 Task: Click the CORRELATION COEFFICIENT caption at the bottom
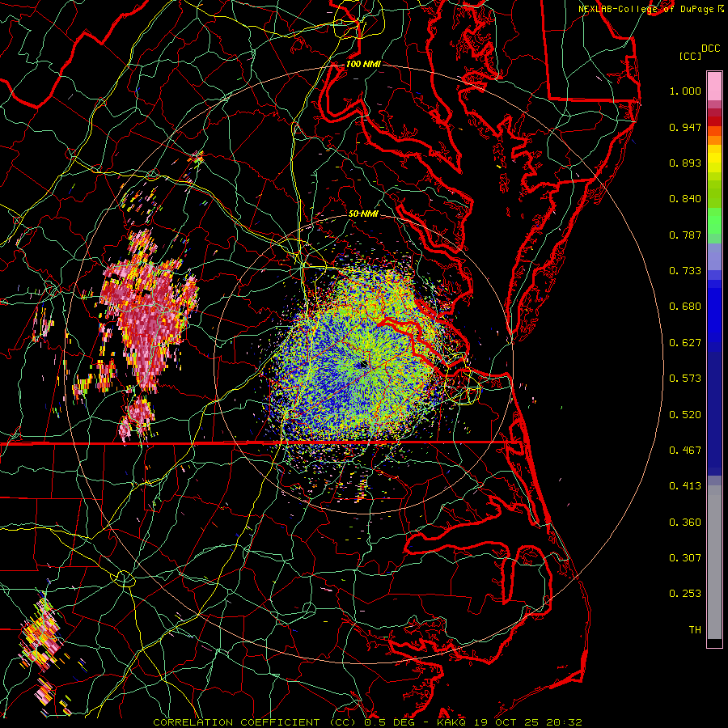click(367, 722)
